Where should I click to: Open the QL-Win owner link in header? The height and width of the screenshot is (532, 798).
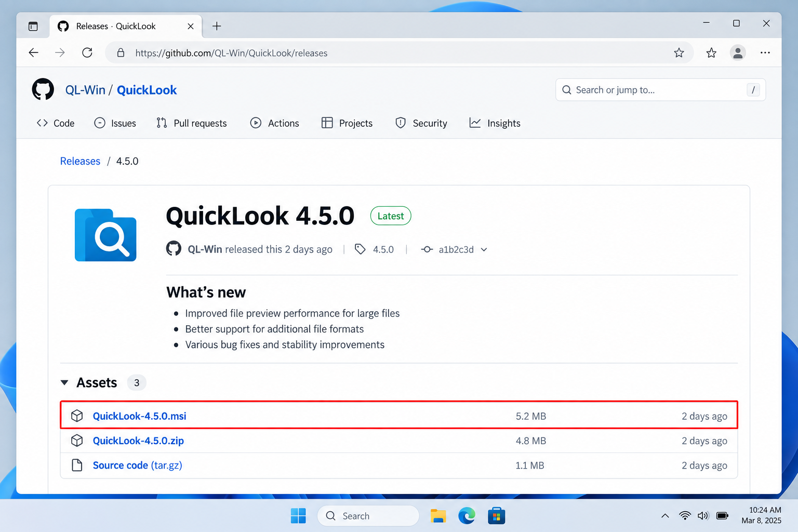(85, 90)
